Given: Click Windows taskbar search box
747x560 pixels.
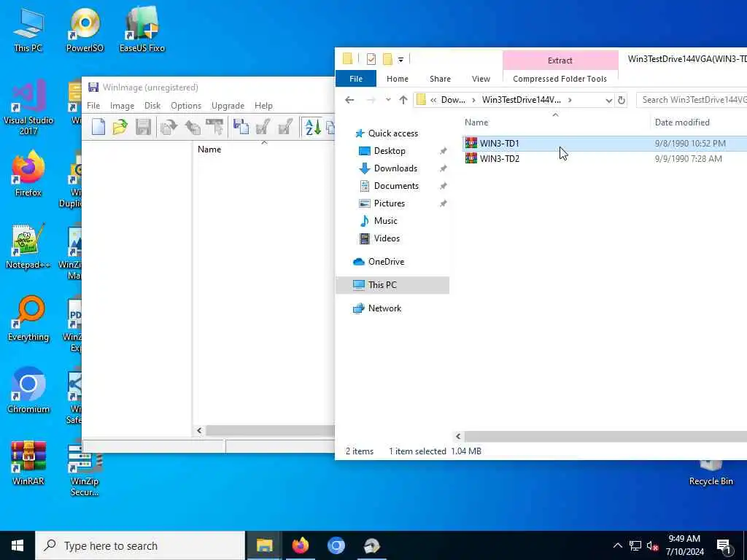Looking at the screenshot, I should click(x=140, y=545).
